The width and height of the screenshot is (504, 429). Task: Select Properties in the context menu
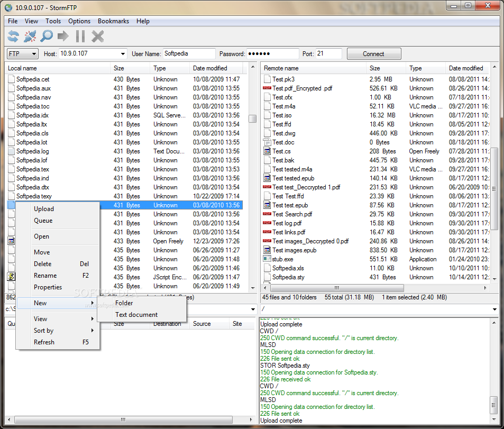pos(58,287)
